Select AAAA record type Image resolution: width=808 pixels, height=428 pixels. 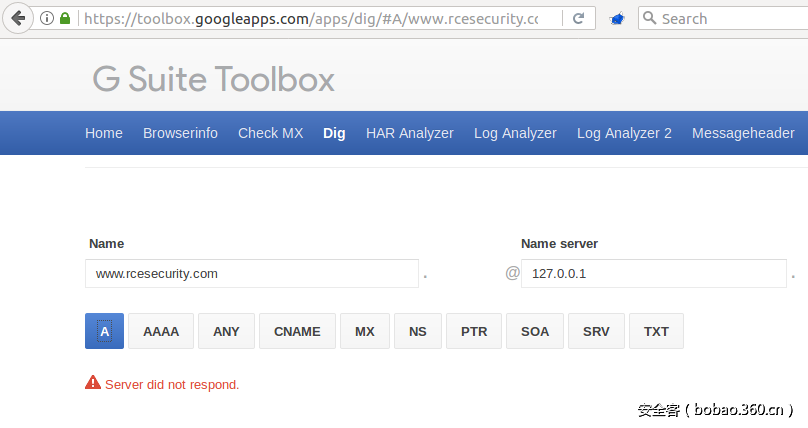coord(161,331)
